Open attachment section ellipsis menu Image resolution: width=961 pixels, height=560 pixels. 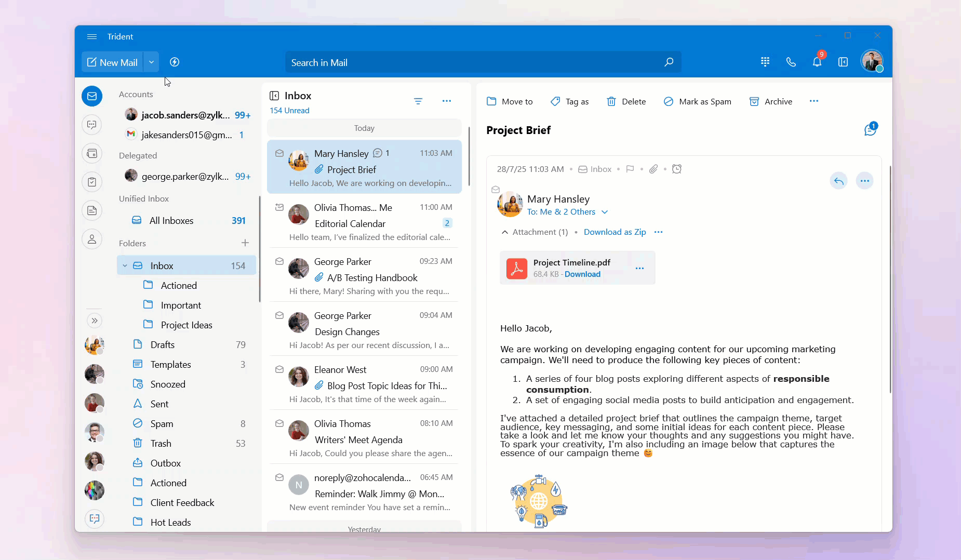coord(659,232)
